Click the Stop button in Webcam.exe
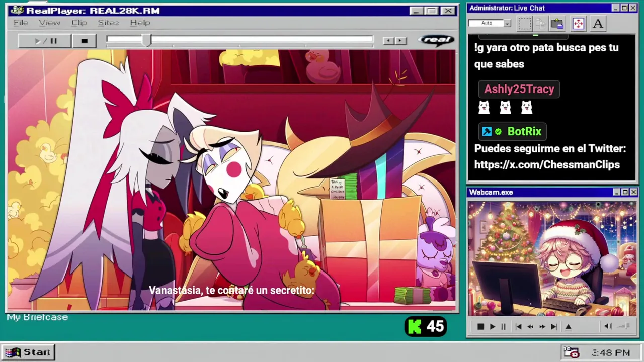This screenshot has height=362, width=644. pos(480,327)
